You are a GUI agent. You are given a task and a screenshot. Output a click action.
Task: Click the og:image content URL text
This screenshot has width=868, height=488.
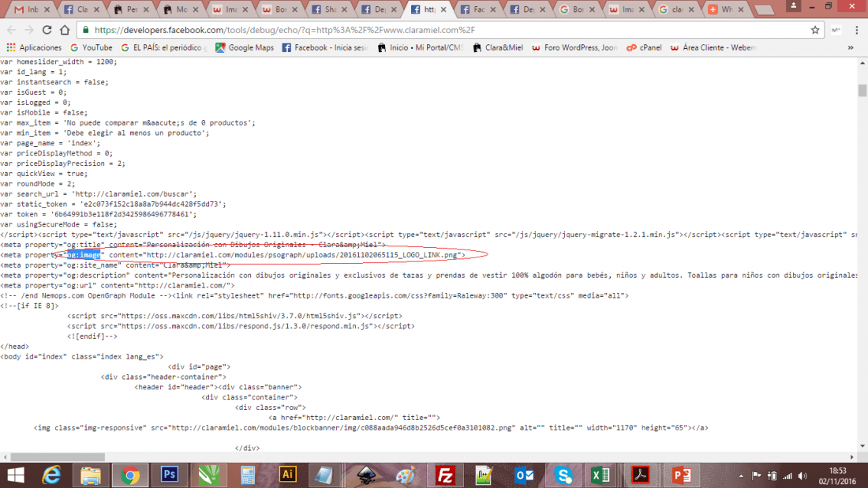(x=301, y=255)
